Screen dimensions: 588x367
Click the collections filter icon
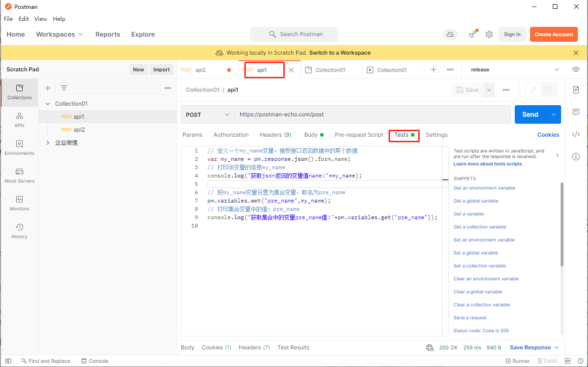[x=64, y=88]
